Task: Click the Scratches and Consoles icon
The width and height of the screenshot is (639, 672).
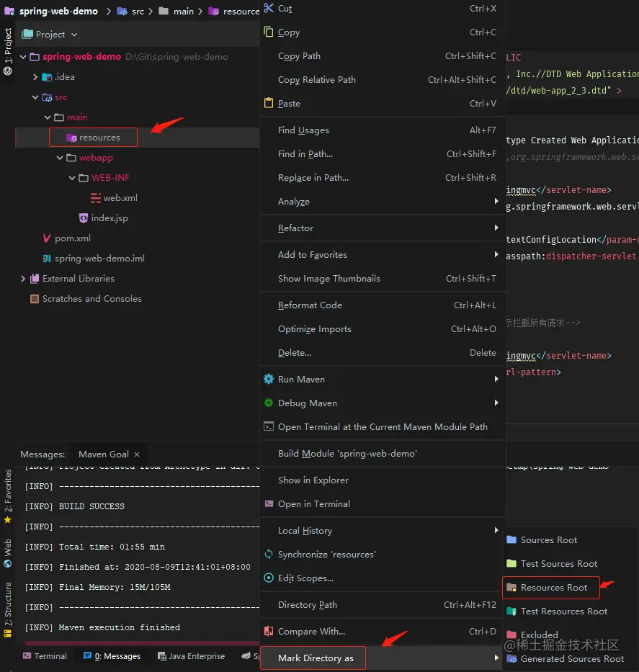Action: [x=35, y=299]
